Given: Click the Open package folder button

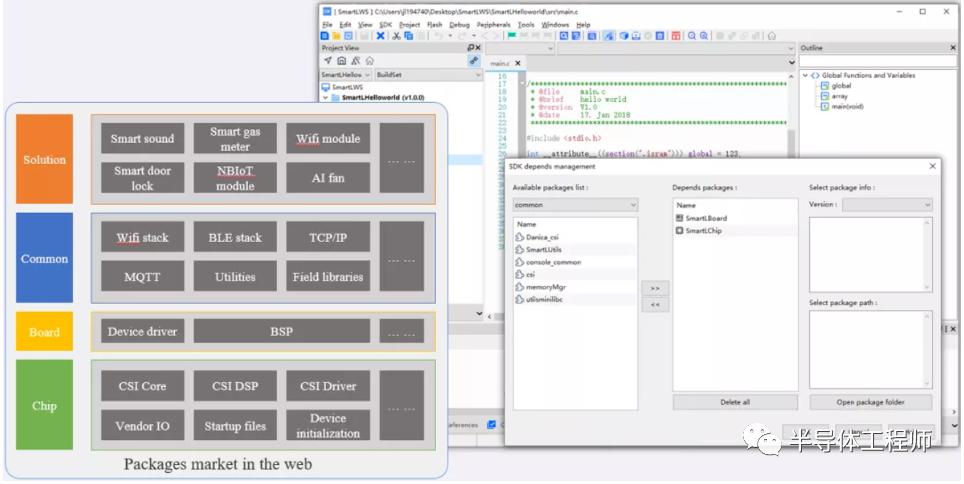Looking at the screenshot, I should (x=871, y=402).
